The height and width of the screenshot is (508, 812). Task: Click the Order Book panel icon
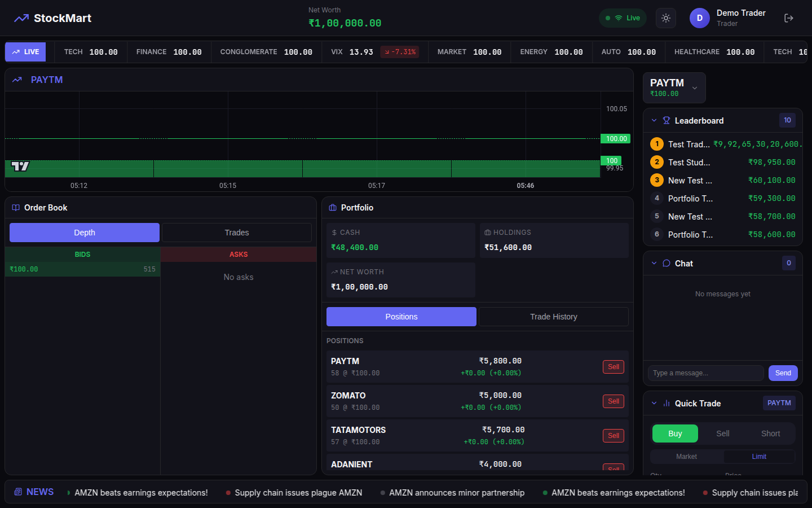click(x=15, y=208)
